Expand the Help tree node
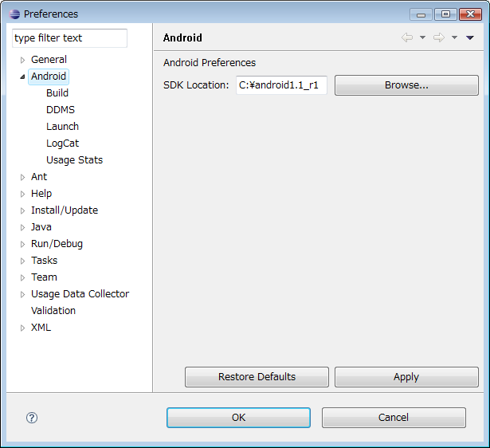Viewport: 490px width, 448px height. pyautogui.click(x=22, y=194)
